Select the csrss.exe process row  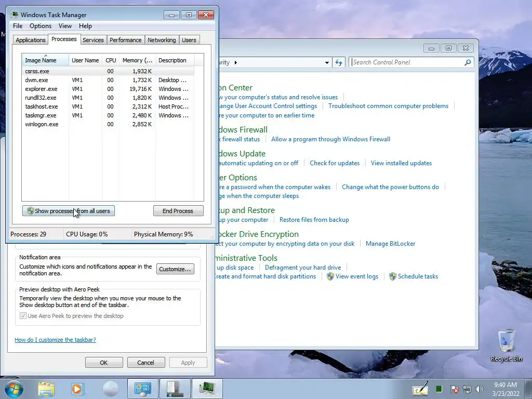click(x=108, y=71)
